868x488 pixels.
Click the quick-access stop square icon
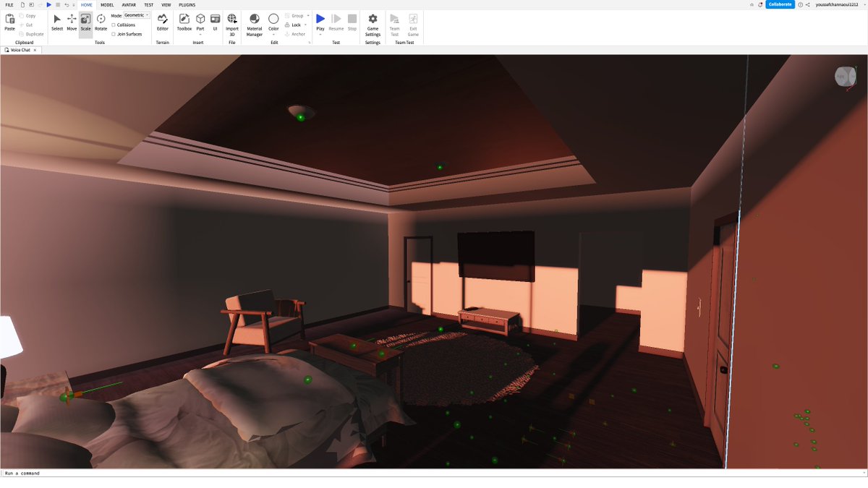tap(58, 4)
